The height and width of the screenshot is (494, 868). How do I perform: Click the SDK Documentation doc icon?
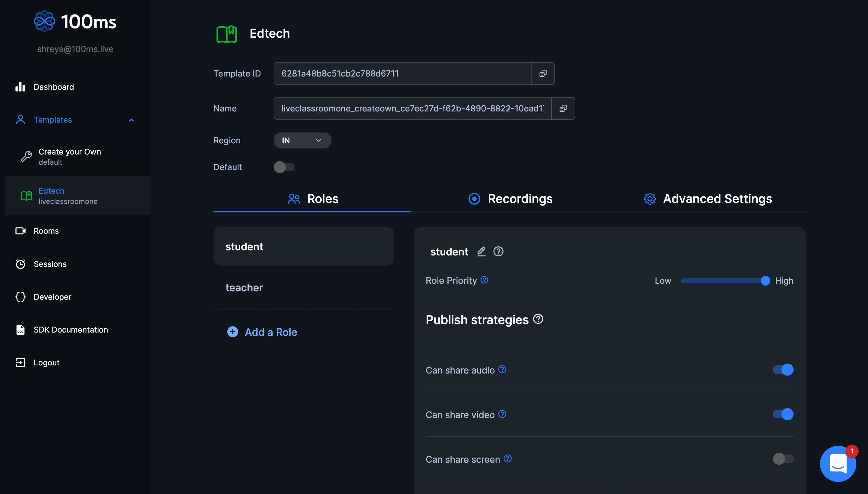point(21,330)
